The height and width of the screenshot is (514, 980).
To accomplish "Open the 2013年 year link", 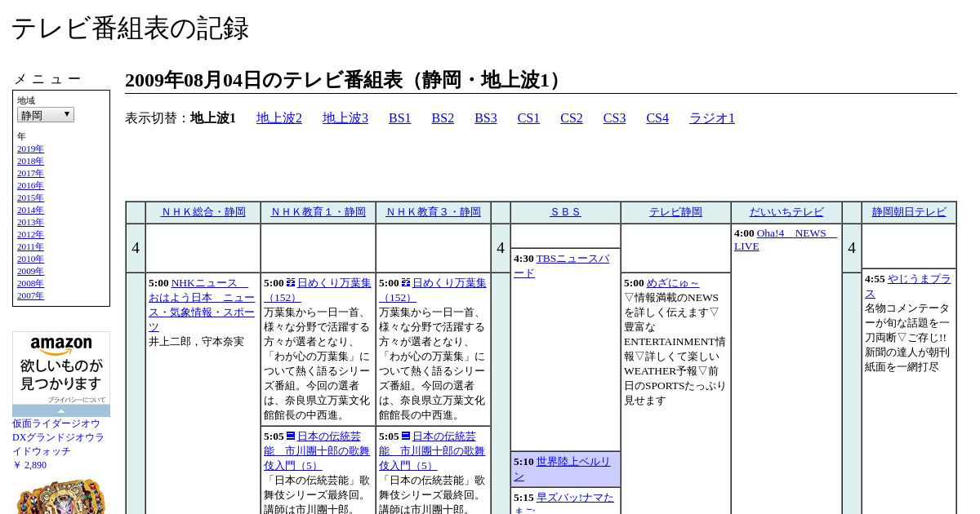I will pos(30,223).
